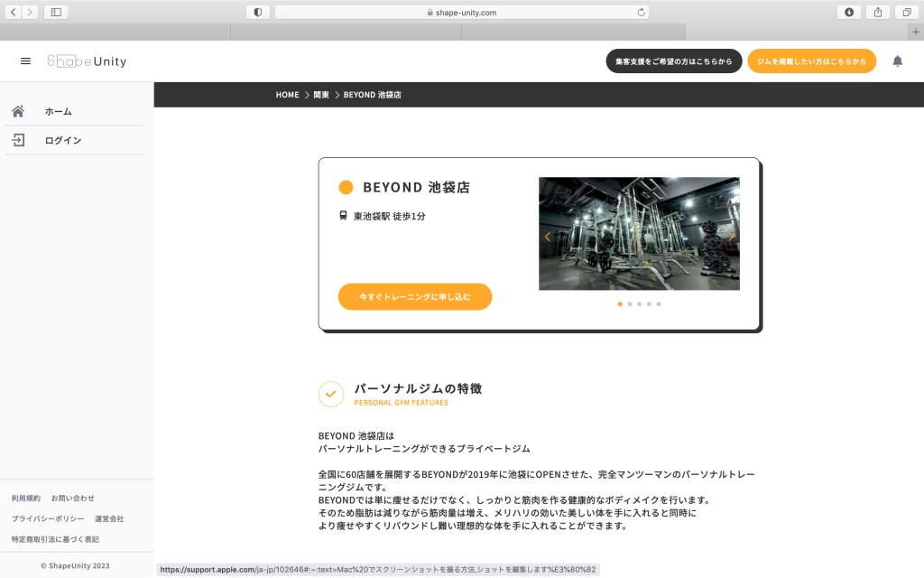Screen dimensions: 924x578
Task: Click 集客支援をご希望の方はこちらから button
Action: click(673, 61)
